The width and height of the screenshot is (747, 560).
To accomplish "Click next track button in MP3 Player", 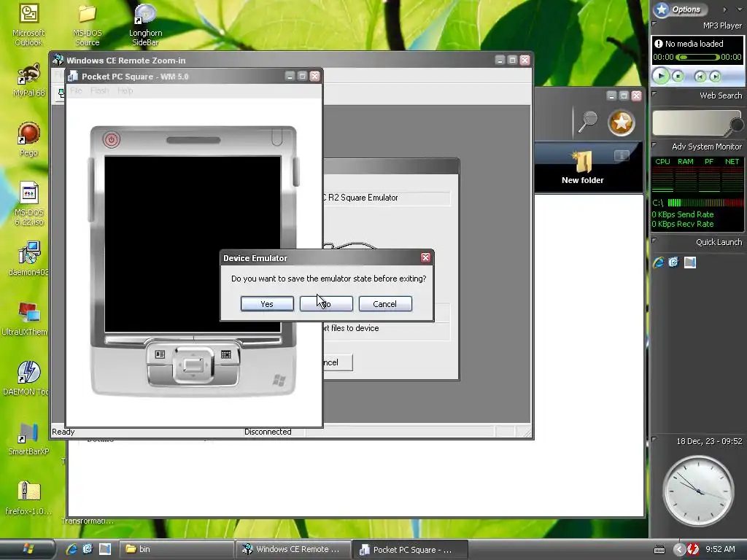I will click(715, 76).
